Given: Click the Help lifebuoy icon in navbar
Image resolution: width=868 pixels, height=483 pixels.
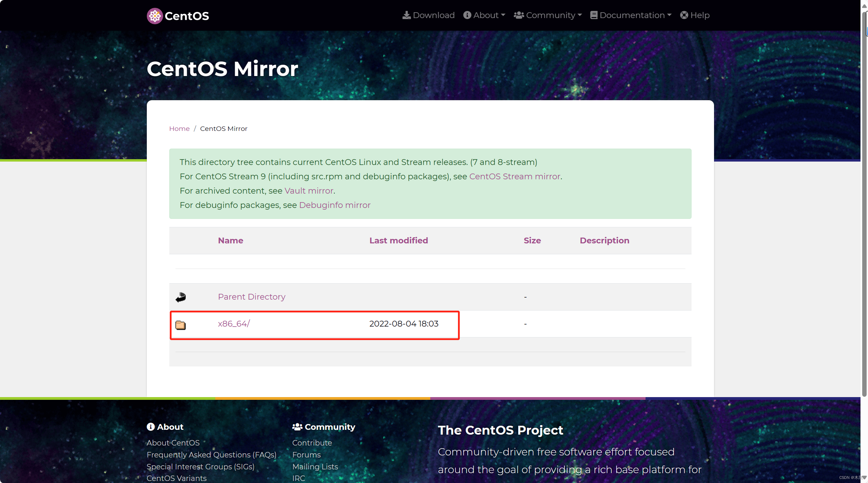Looking at the screenshot, I should pos(684,15).
